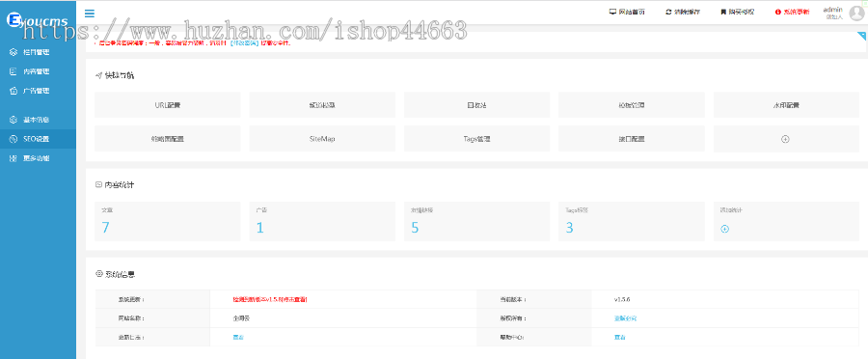This screenshot has height=359, width=868.
Task: Open the URL配置 quick navigation button
Action: point(168,104)
